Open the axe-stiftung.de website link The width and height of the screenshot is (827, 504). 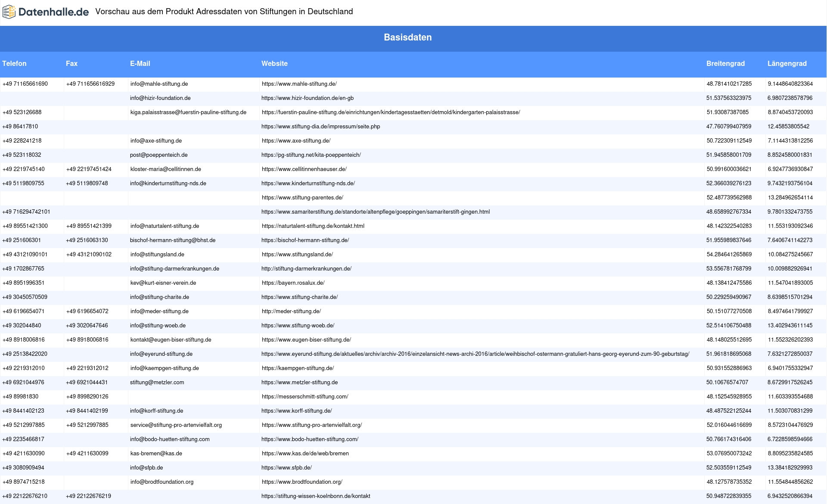pos(296,141)
